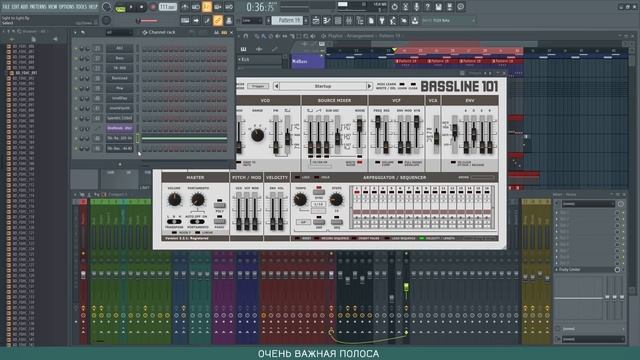This screenshot has width=640, height=360.
Task: Open the Mixer view toolbar icon
Action: 349,20
